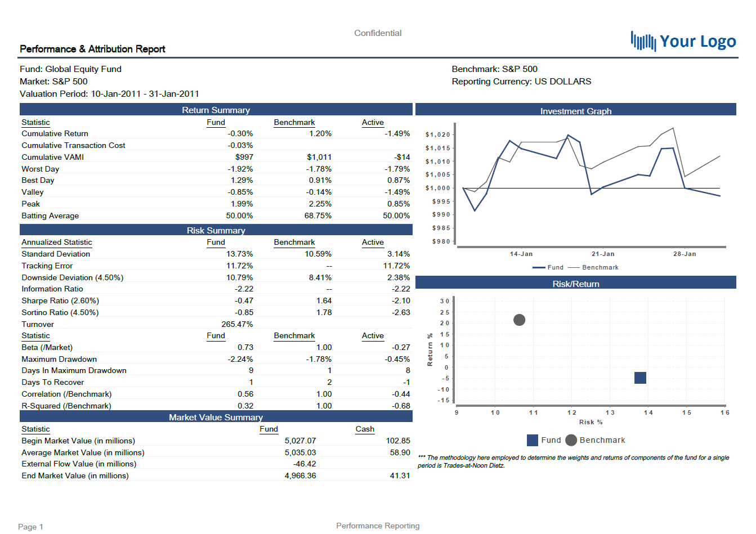Click the Investment Graph title bar
756x534 pixels.
[575, 111]
